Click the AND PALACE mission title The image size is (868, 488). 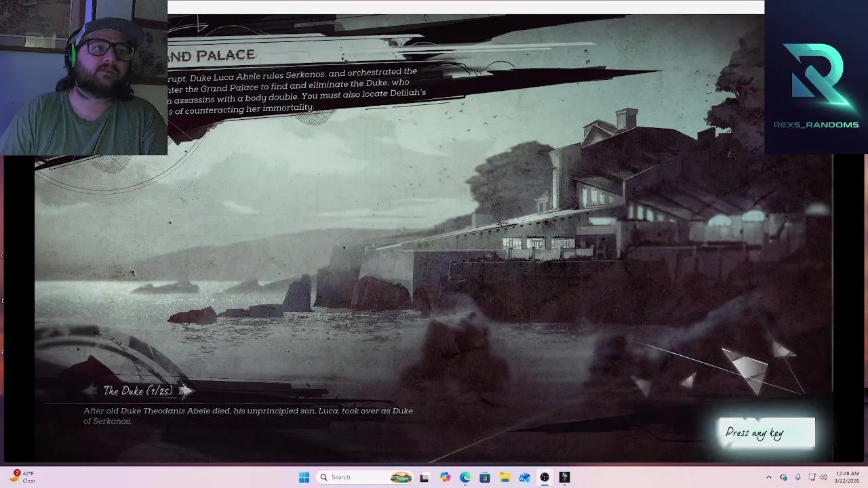click(212, 55)
